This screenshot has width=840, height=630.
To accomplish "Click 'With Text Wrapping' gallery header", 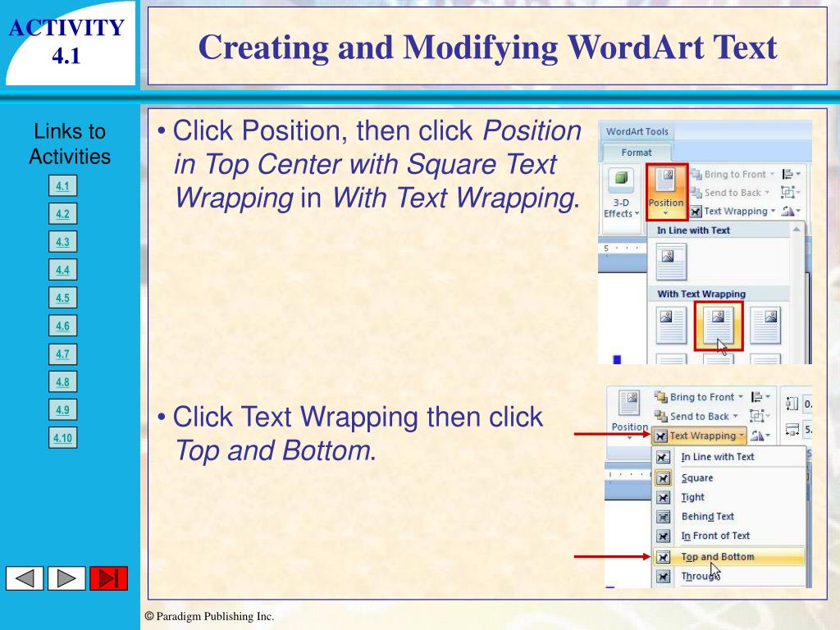I will coord(701,294).
